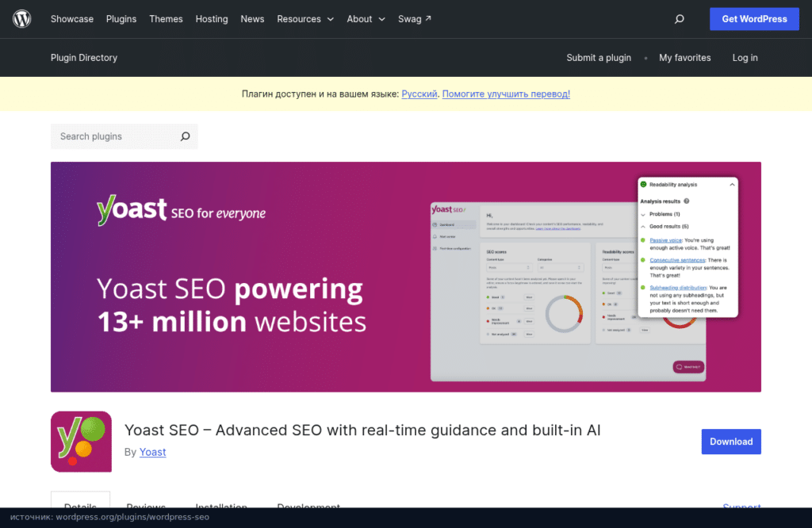The image size is (812, 528).
Task: Open the site search magnifier icon
Action: (x=680, y=19)
